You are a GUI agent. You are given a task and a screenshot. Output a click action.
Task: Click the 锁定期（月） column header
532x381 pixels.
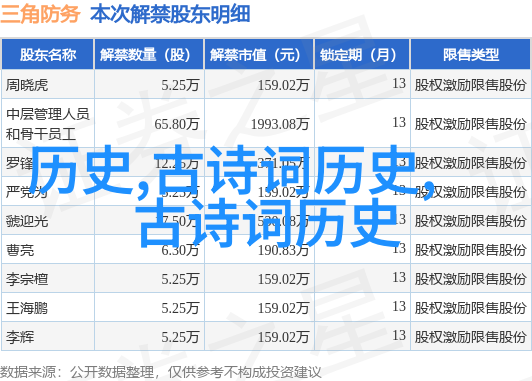point(362,55)
